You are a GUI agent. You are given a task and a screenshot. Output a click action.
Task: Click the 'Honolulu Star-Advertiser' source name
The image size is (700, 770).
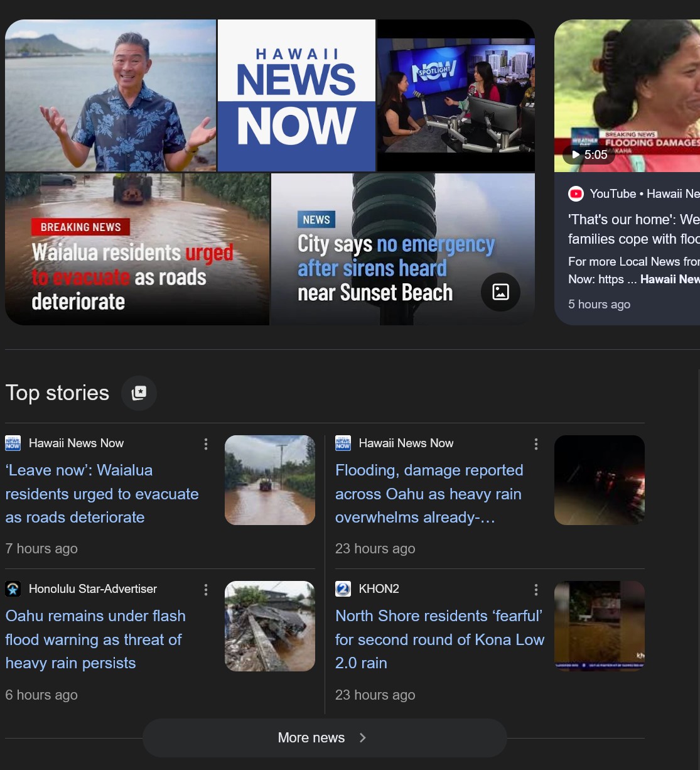[93, 589]
